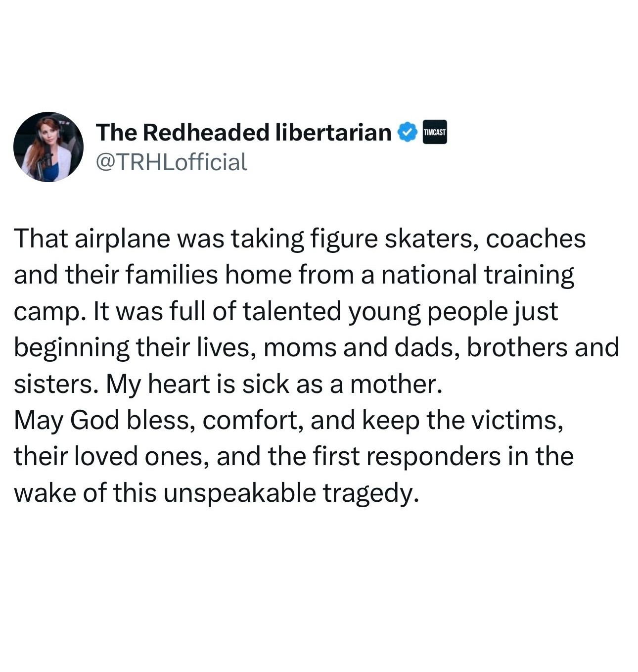
Task: Click the line starting "and their families home"
Action: tap(294, 275)
